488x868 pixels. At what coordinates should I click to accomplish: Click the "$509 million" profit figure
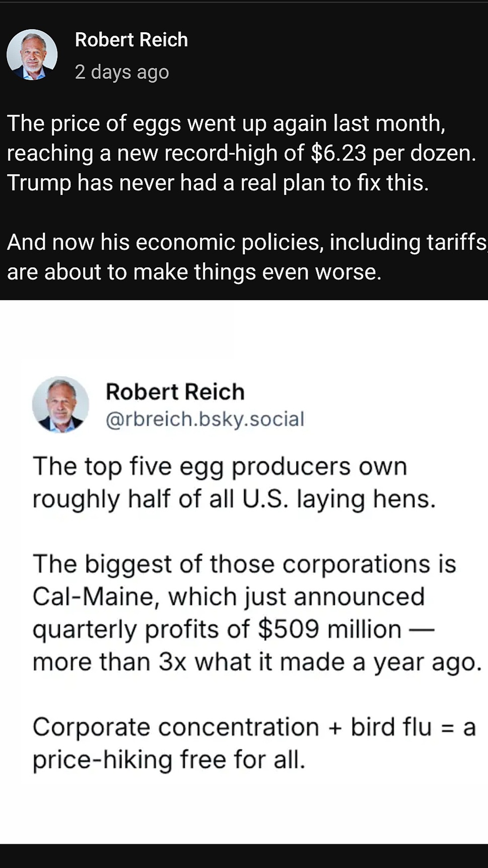[x=329, y=629]
